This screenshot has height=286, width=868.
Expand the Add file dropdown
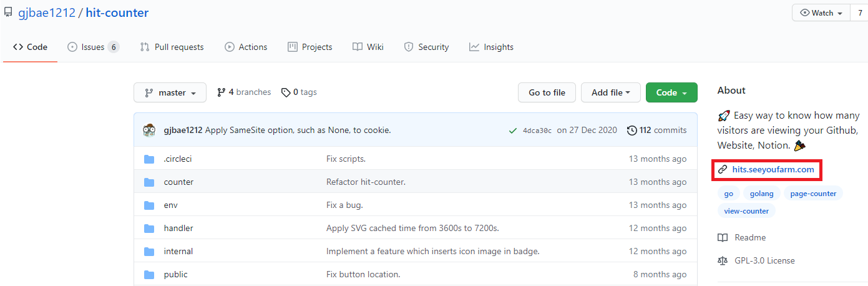[611, 92]
